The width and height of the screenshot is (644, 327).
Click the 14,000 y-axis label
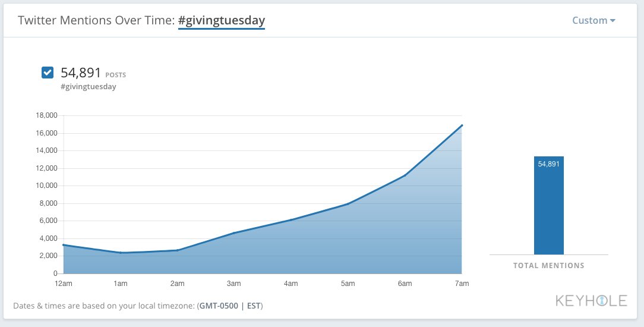pos(46,151)
